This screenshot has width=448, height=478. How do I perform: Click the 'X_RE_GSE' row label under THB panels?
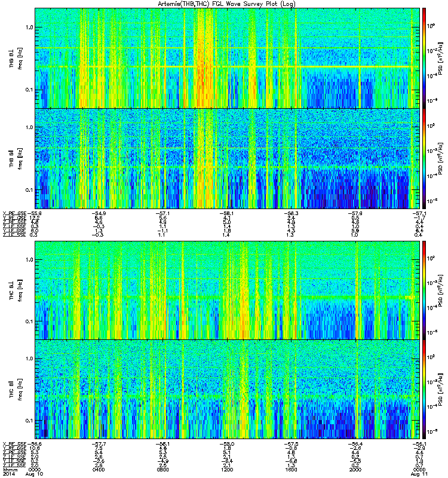pos(14,213)
